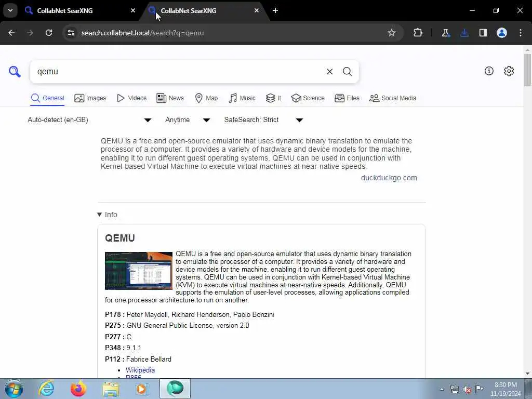
Task: Switch to Social Media category
Action: [393, 98]
